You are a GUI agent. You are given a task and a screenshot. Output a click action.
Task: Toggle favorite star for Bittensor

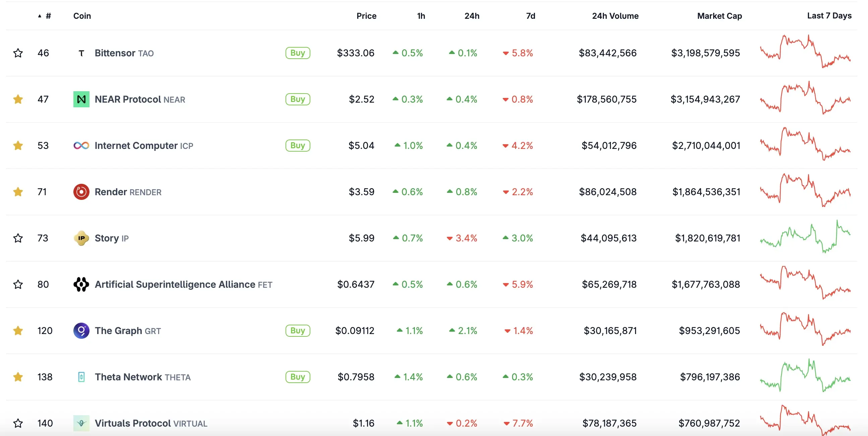[18, 53]
